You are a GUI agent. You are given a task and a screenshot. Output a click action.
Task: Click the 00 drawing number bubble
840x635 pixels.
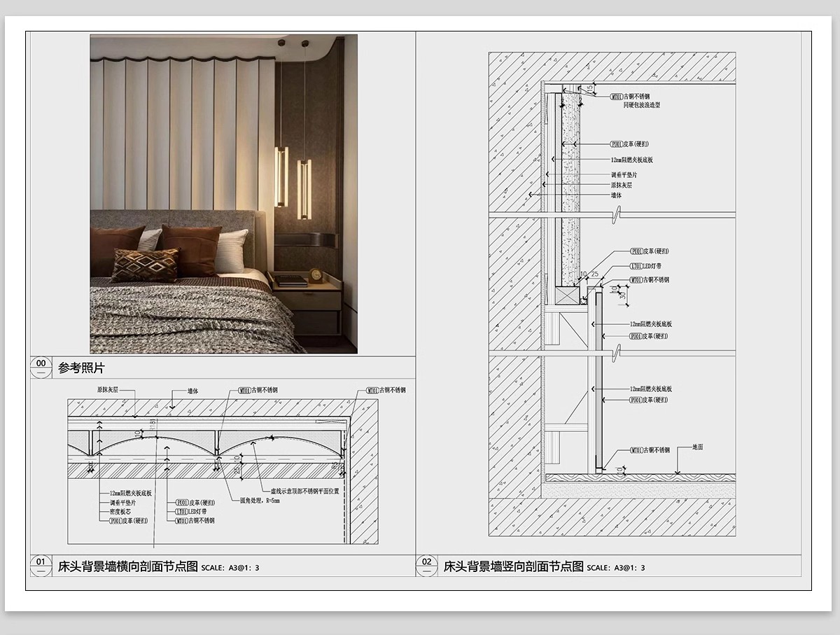click(x=41, y=366)
